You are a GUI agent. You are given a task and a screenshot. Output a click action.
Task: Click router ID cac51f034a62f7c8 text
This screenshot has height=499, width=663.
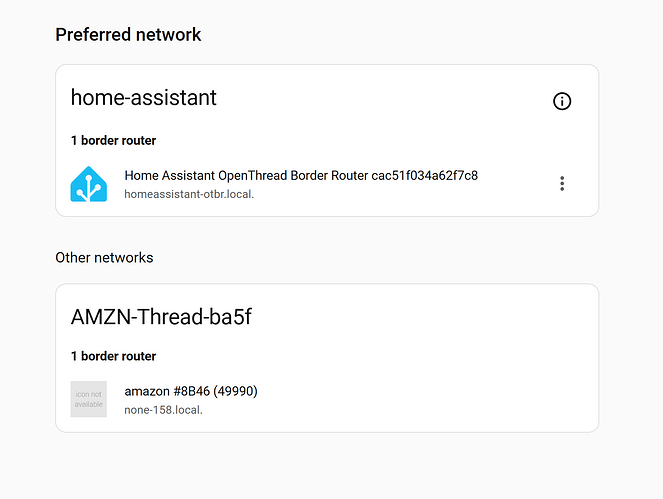(x=425, y=175)
